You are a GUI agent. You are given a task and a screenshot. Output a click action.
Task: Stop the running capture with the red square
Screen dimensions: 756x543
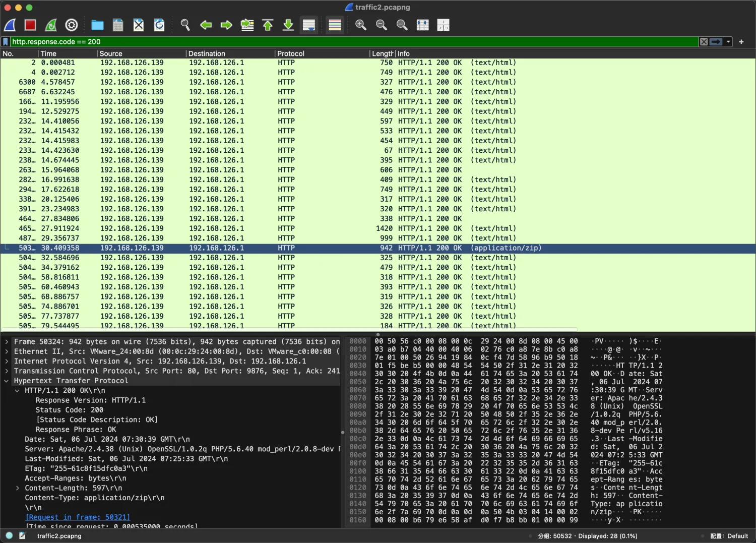point(30,25)
